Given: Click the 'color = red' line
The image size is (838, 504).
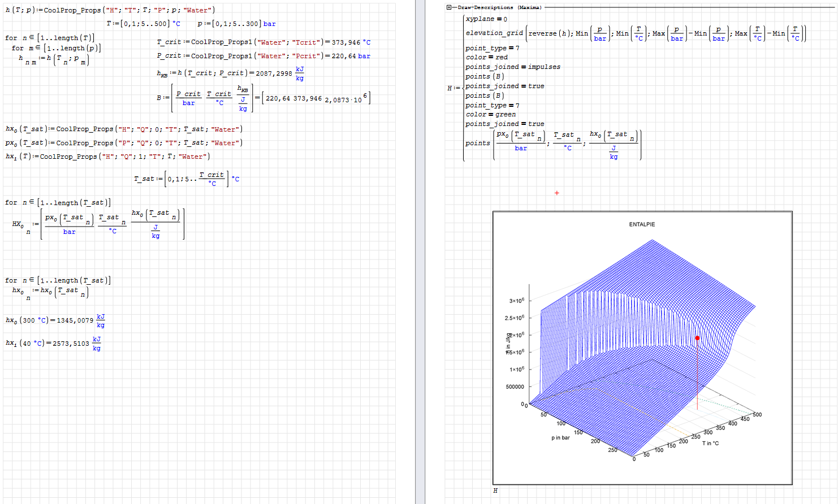Looking at the screenshot, I should point(486,57).
